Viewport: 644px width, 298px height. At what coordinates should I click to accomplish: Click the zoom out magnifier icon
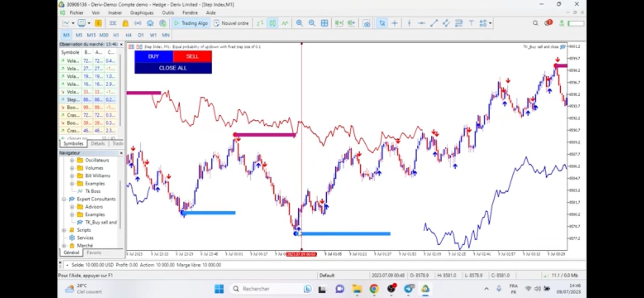tap(312, 23)
